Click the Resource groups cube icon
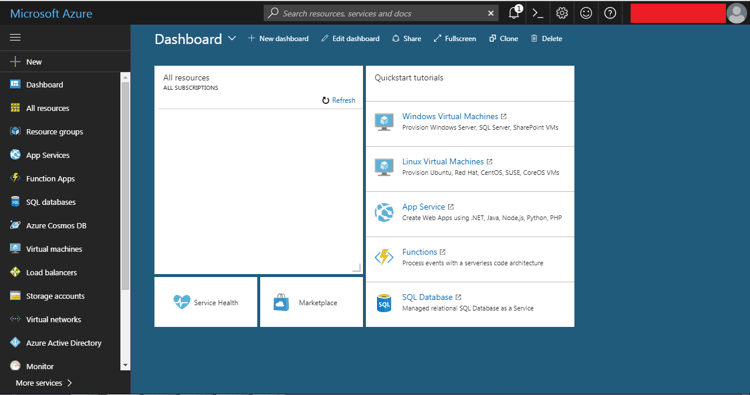 [15, 131]
